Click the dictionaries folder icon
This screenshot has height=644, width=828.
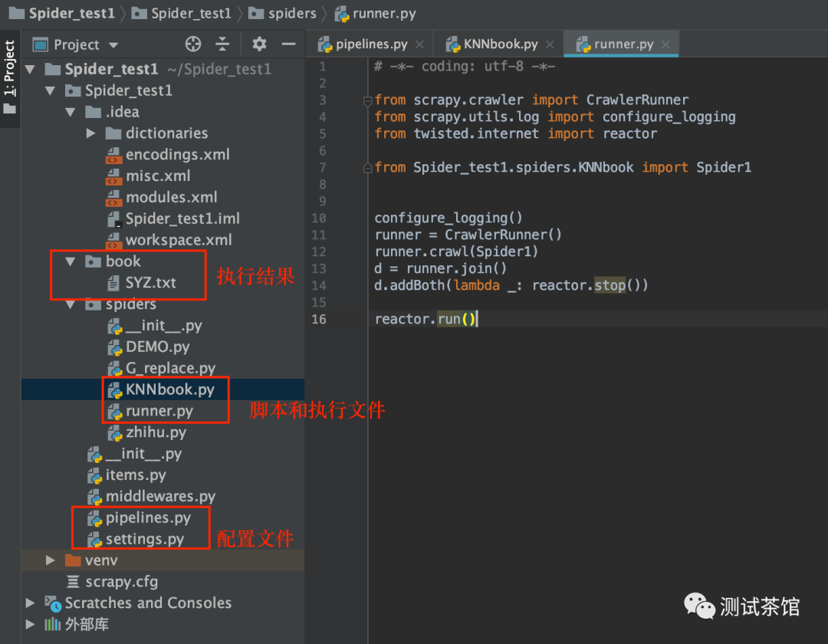pos(113,133)
